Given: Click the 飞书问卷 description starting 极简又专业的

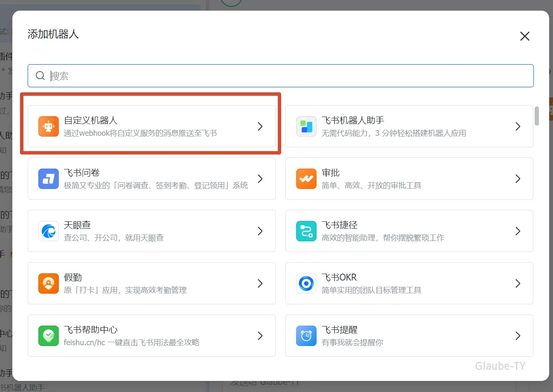Looking at the screenshot, I should (156, 186).
